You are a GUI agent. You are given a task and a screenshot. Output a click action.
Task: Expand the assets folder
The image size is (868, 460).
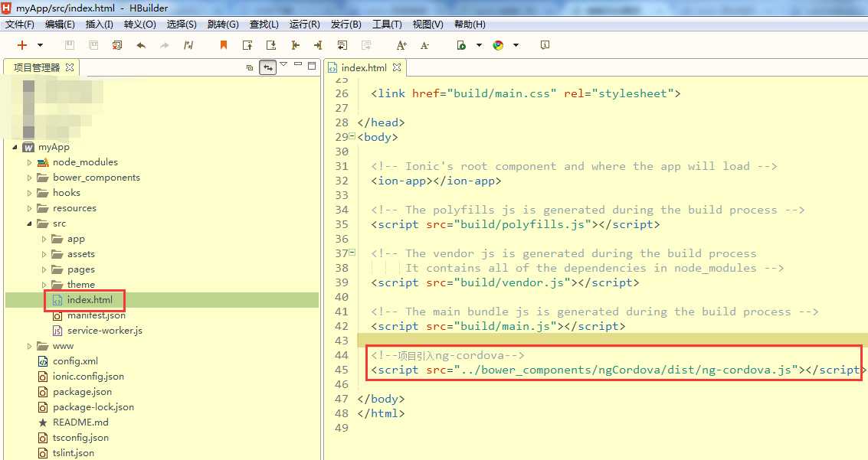point(44,254)
